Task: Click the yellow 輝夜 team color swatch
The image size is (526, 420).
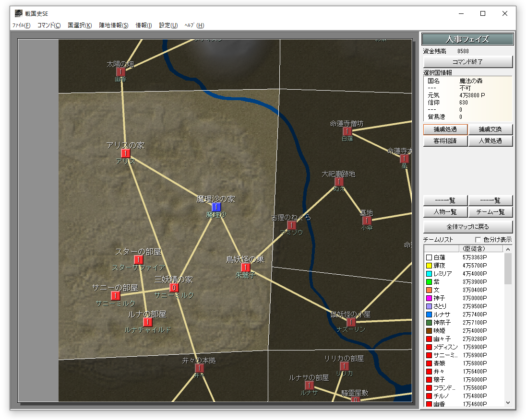Action: tap(429, 266)
